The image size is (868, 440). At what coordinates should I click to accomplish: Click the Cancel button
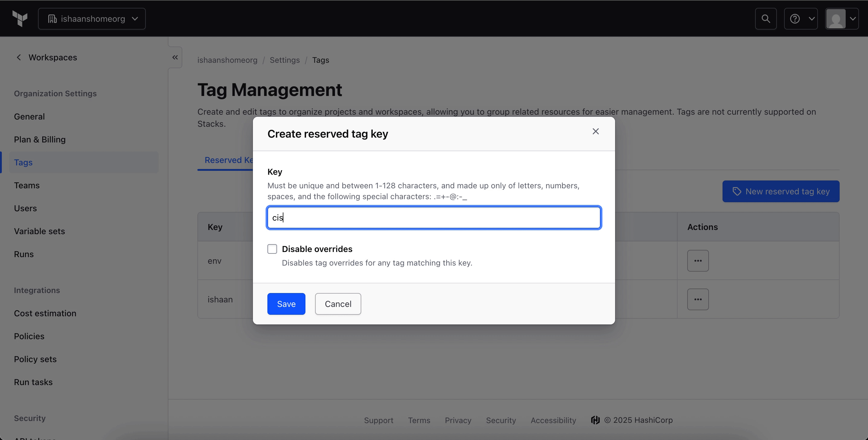338,304
